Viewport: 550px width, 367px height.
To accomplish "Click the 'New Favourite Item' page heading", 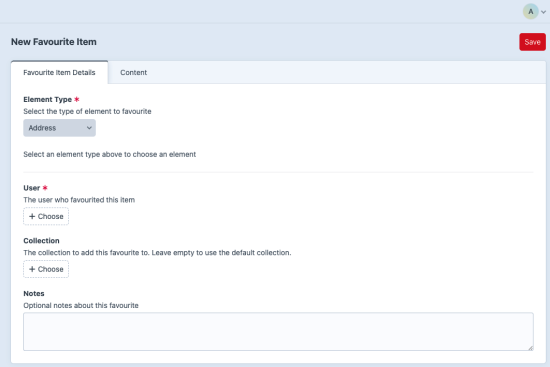I will pyautogui.click(x=54, y=42).
